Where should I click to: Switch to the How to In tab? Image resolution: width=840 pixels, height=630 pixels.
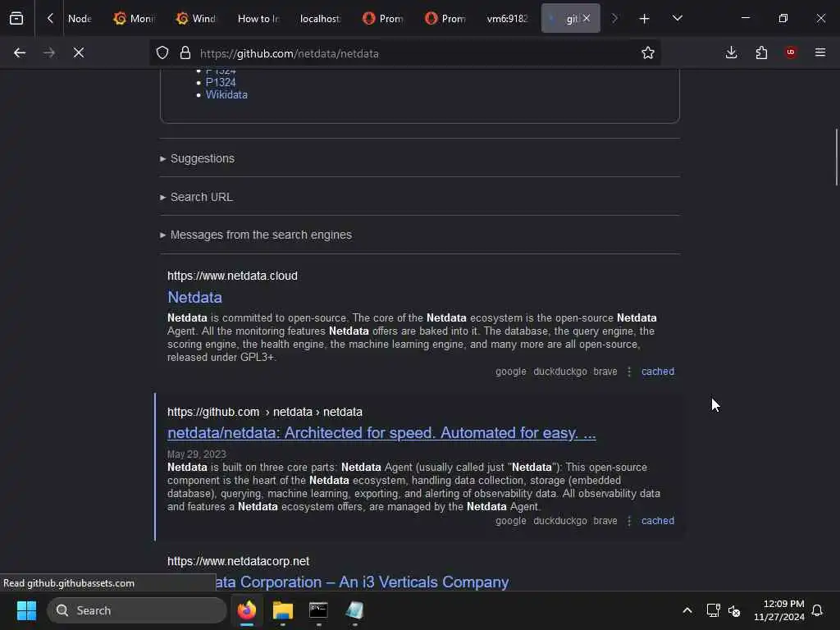click(x=258, y=18)
